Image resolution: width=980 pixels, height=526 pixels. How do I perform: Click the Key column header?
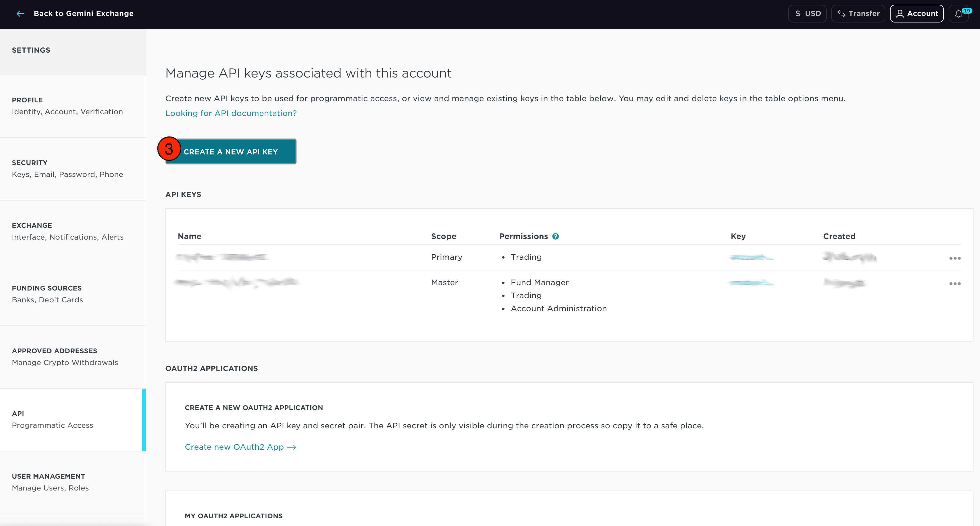(x=738, y=236)
